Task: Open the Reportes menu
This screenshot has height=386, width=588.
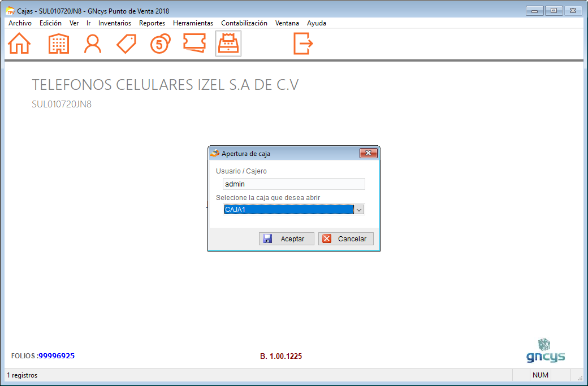Action: pyautogui.click(x=152, y=23)
